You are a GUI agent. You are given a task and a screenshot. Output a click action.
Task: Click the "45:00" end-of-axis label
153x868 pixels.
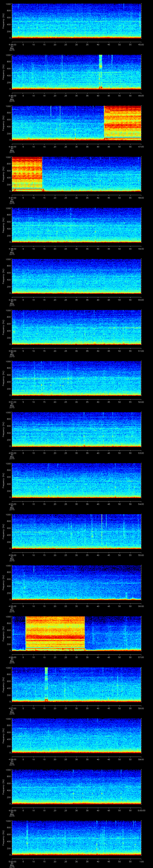point(141,44)
